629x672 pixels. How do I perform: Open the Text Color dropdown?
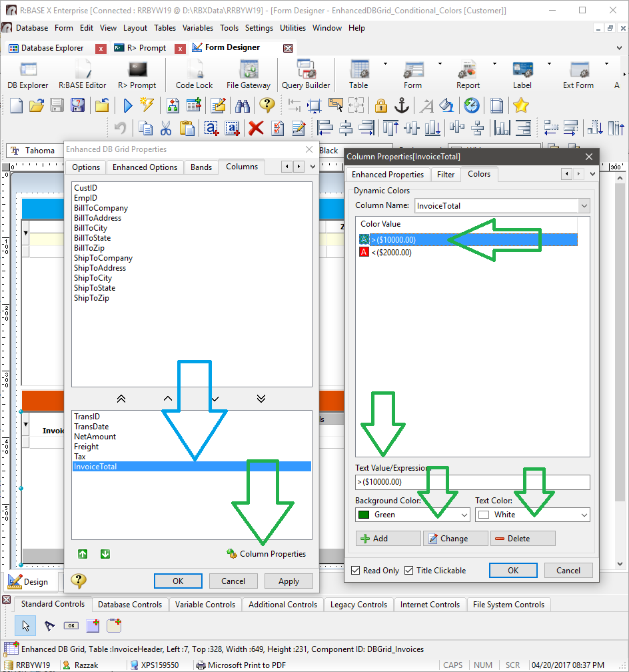click(584, 515)
